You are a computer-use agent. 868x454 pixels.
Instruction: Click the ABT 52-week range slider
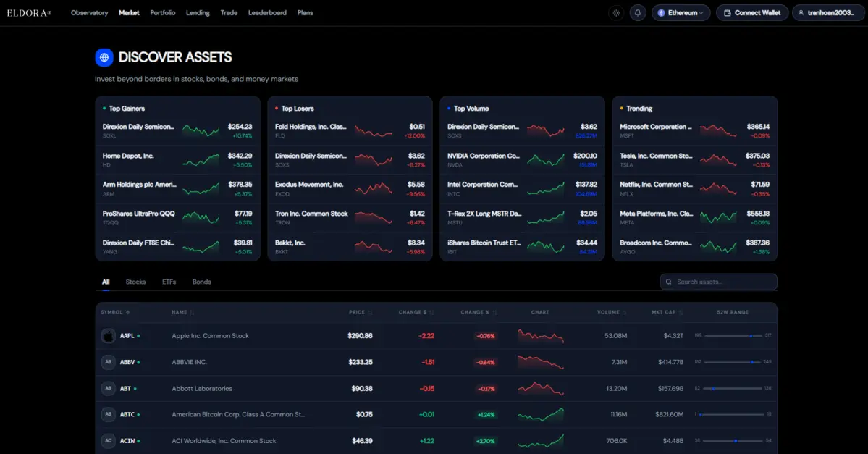733,388
